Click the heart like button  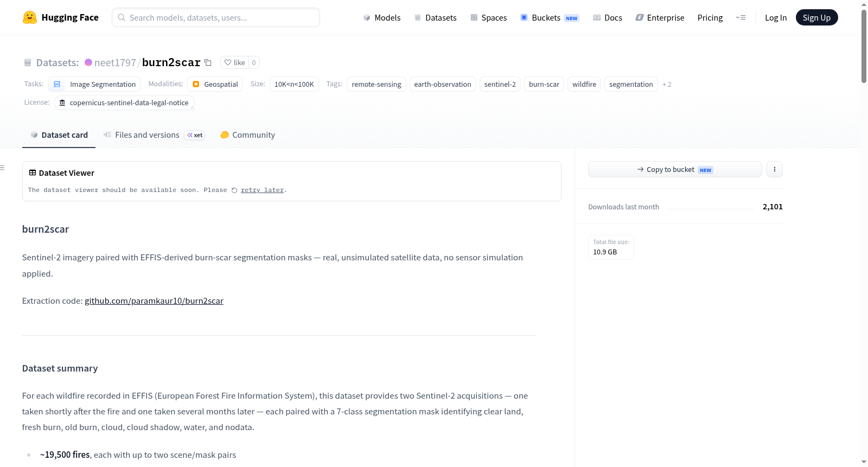pyautogui.click(x=234, y=62)
